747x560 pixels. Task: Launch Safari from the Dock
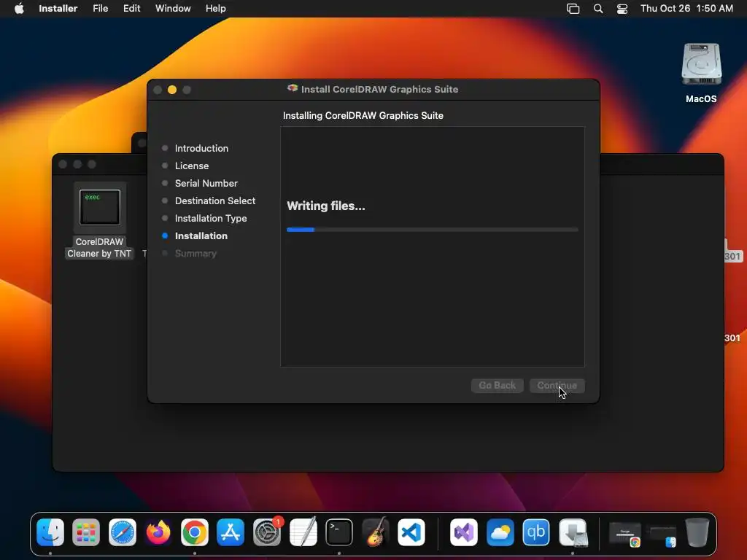[123, 532]
